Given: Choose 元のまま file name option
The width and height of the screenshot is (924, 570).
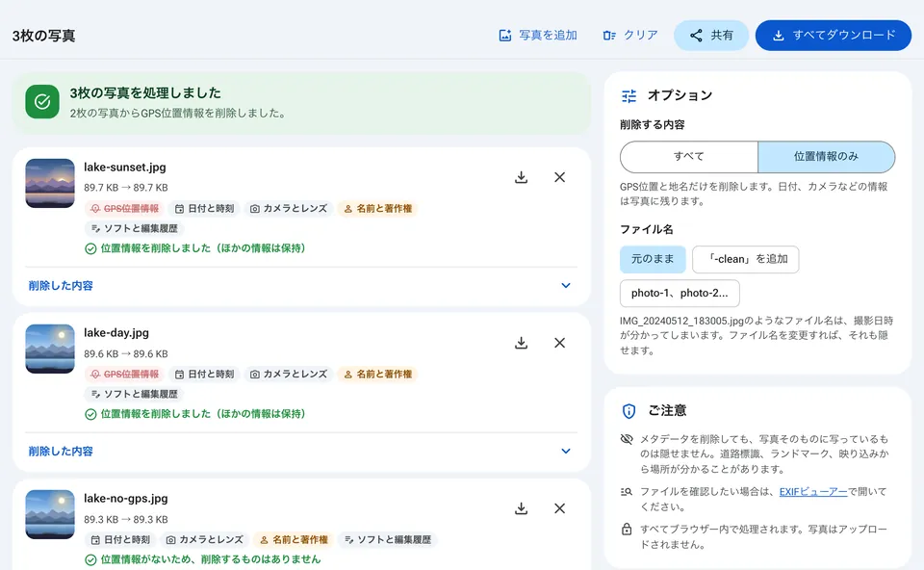Looking at the screenshot, I should point(653,259).
